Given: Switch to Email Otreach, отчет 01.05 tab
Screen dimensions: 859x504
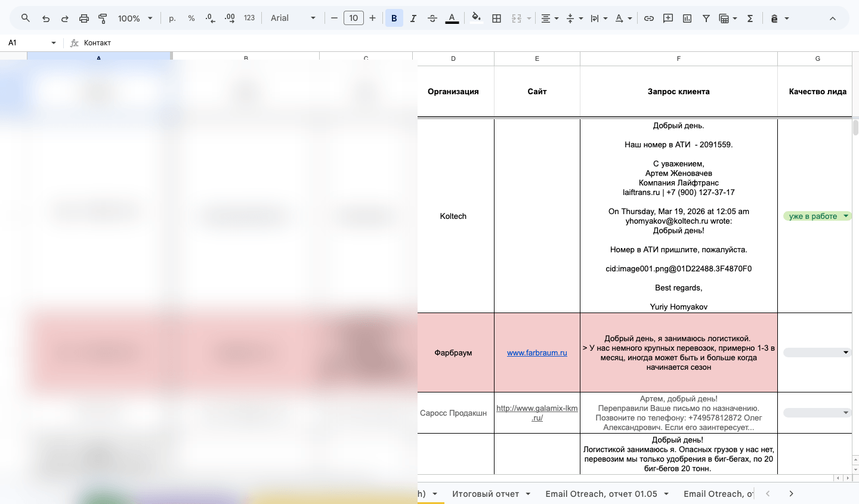Looking at the screenshot, I should pos(601,494).
